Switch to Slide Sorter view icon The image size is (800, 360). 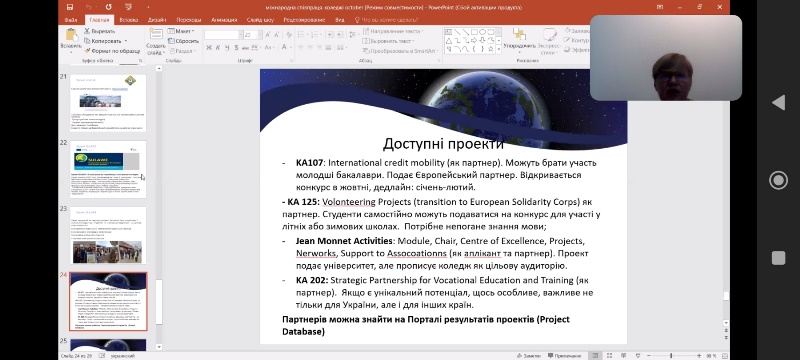click(x=609, y=355)
